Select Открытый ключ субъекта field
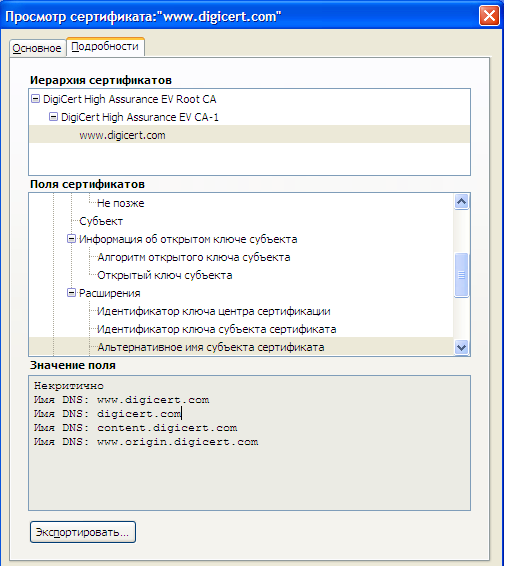The image size is (506, 566). pyautogui.click(x=165, y=275)
